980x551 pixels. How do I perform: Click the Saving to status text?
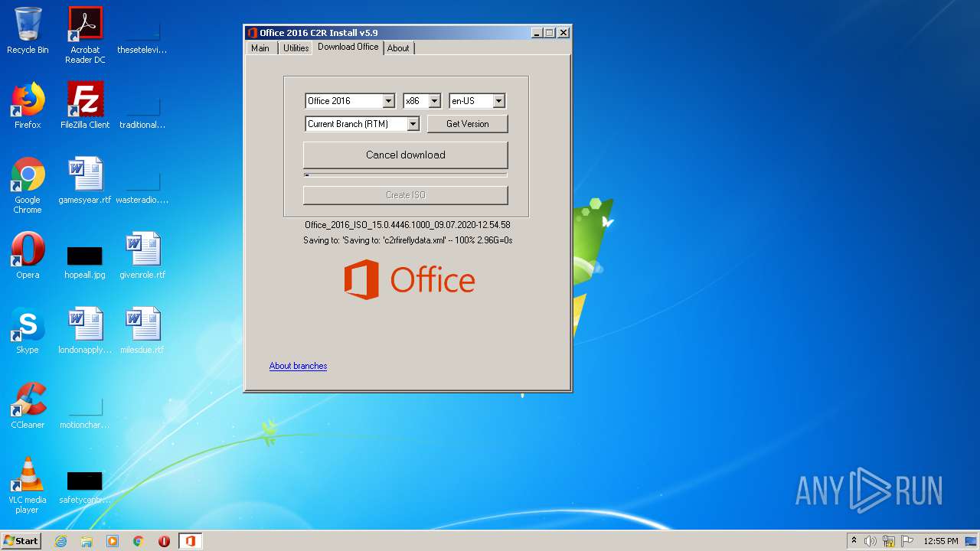[x=407, y=240]
